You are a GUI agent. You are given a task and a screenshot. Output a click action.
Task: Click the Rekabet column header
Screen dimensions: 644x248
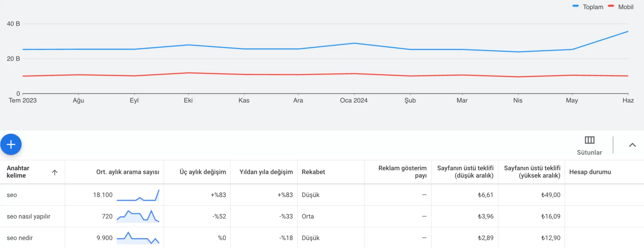pyautogui.click(x=313, y=172)
